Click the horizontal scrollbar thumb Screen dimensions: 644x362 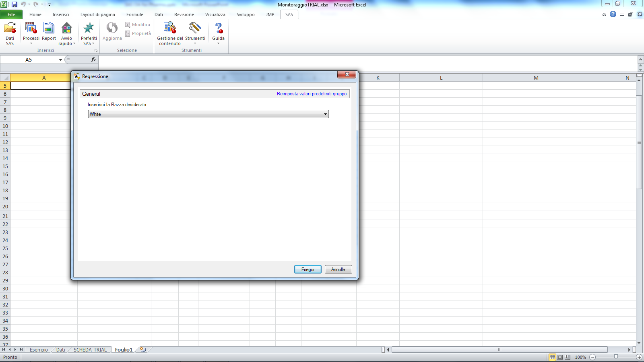(500, 350)
